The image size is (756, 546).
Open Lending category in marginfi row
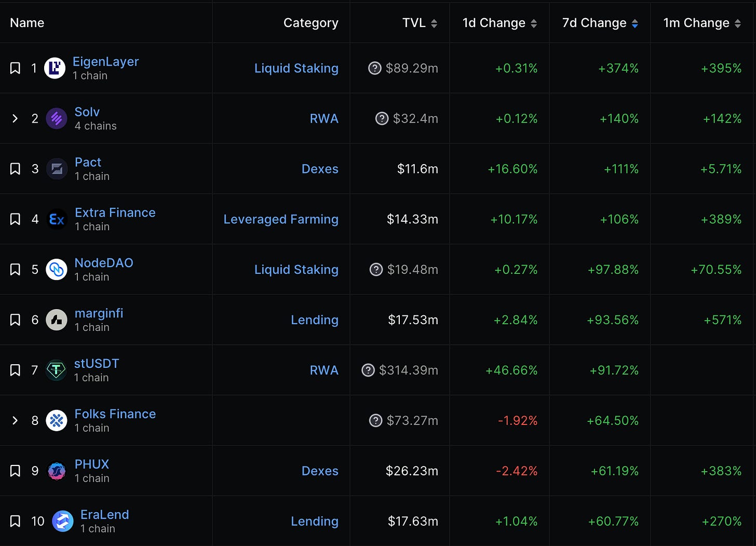click(x=315, y=321)
